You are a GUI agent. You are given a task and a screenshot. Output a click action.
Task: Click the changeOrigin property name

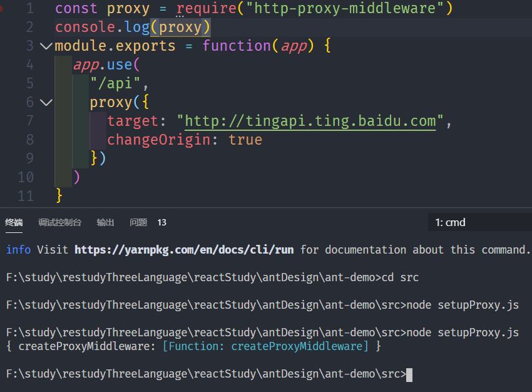click(x=159, y=140)
